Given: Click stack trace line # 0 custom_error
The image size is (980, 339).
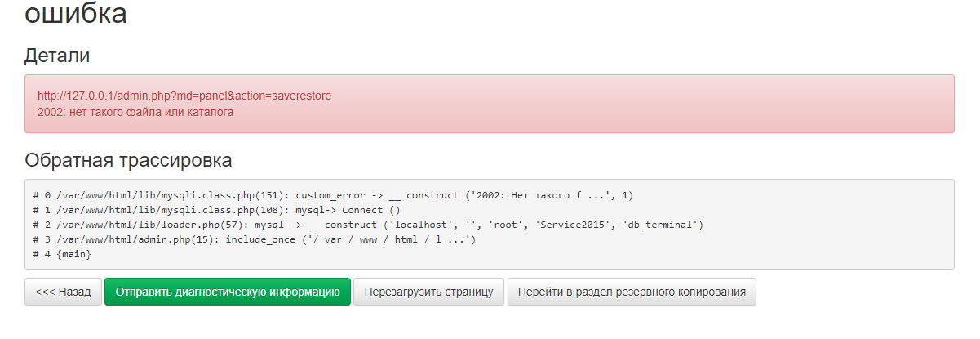Looking at the screenshot, I should [x=333, y=195].
